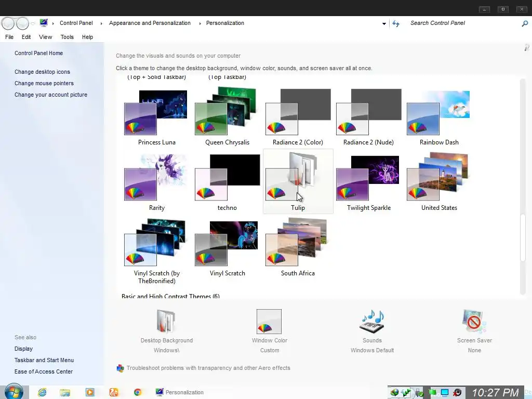
Task: Expand arrow before Control Panel breadcrumb
Action: coord(53,23)
